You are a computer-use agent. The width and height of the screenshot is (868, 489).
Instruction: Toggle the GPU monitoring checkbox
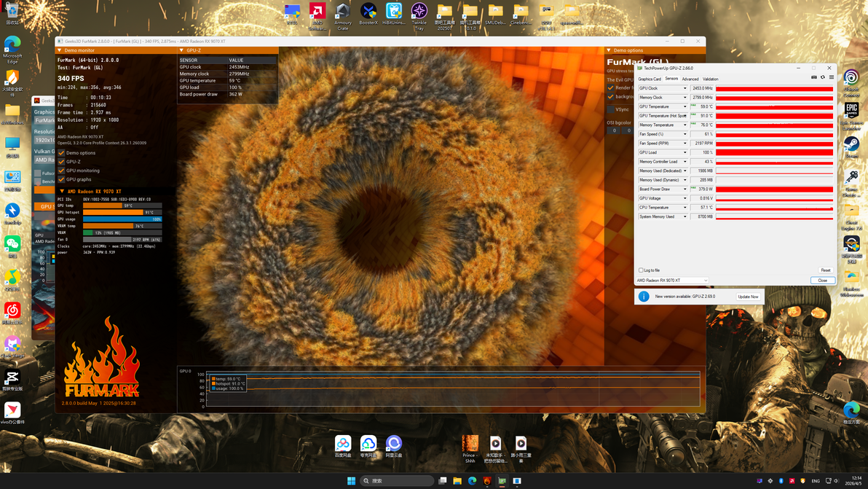click(61, 171)
